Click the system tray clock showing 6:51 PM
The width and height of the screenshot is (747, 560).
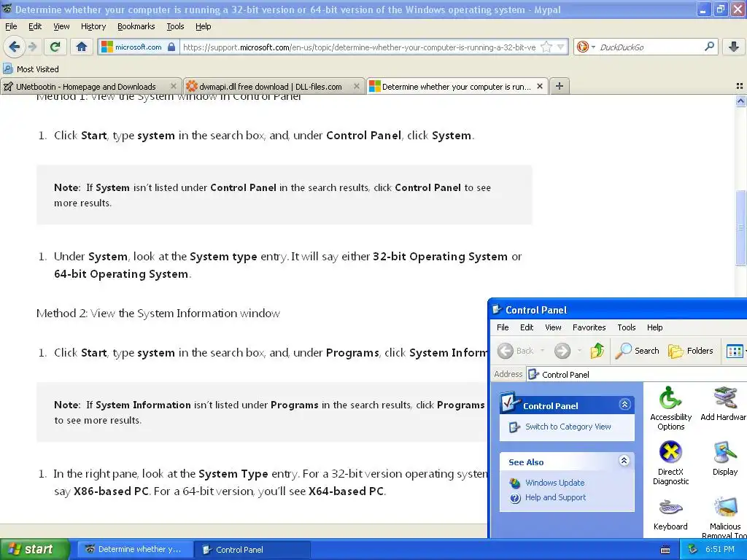pyautogui.click(x=720, y=550)
